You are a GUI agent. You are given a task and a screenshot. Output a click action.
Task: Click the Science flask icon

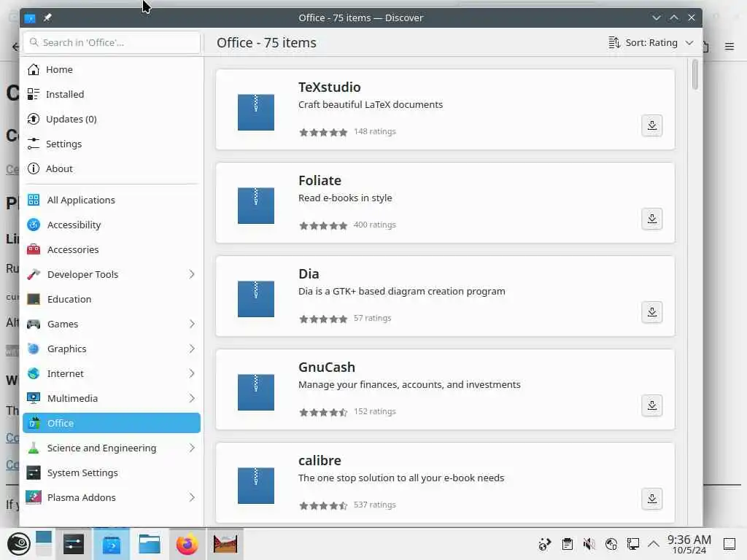click(x=34, y=448)
